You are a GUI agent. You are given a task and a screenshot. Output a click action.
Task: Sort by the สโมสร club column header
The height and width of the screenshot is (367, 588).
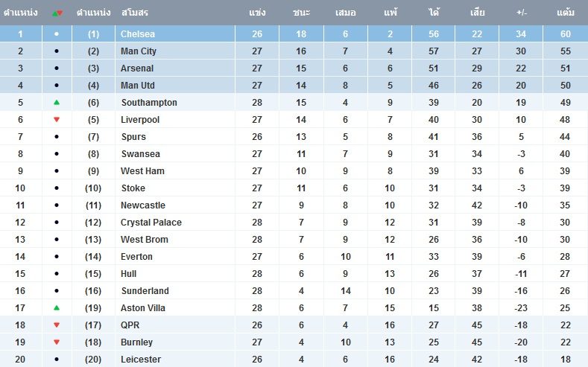pyautogui.click(x=135, y=13)
